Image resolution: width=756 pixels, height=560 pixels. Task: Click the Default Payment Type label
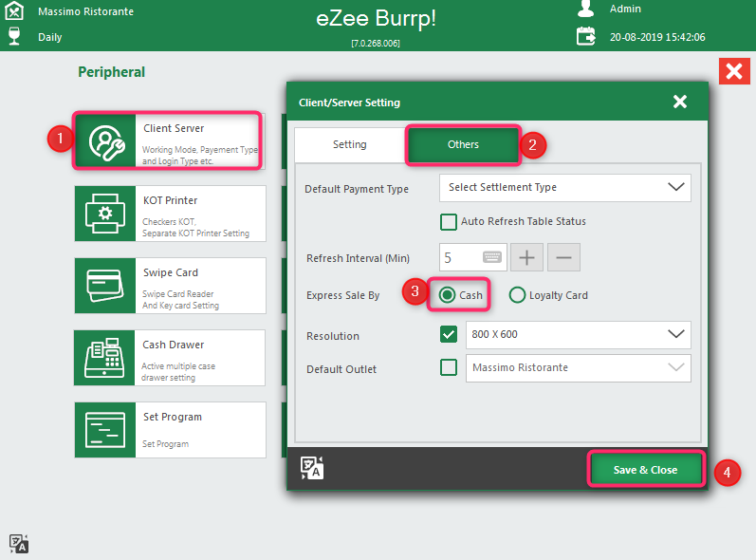click(357, 189)
